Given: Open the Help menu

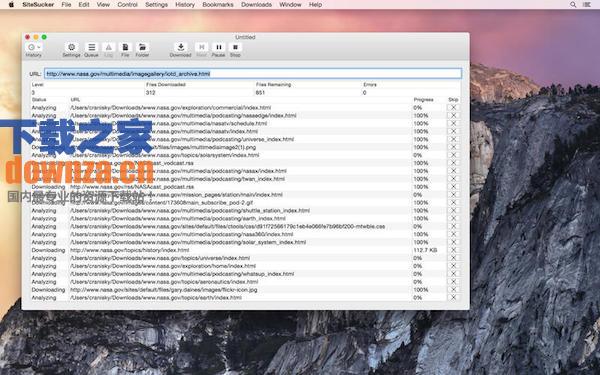Looking at the screenshot, I should click(315, 5).
